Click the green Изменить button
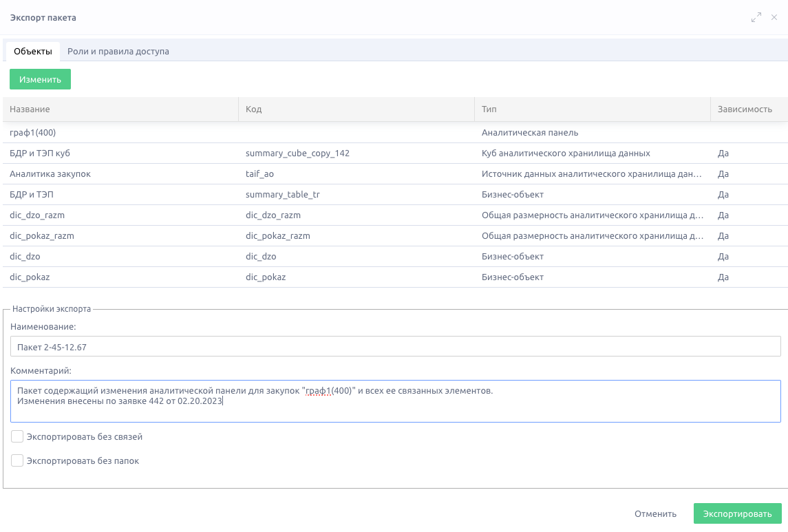The image size is (788, 532). (40, 79)
